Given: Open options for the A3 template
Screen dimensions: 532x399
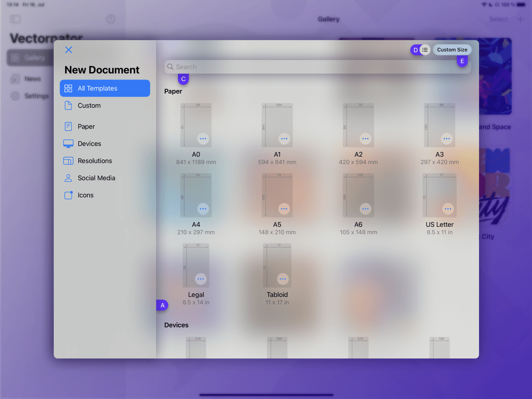Looking at the screenshot, I should 447,139.
